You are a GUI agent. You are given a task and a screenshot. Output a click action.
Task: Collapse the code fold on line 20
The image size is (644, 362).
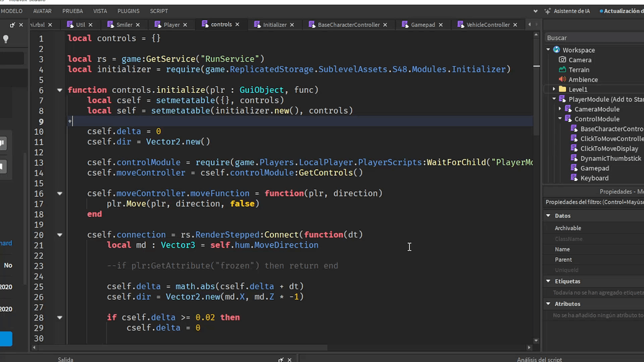[x=60, y=234]
